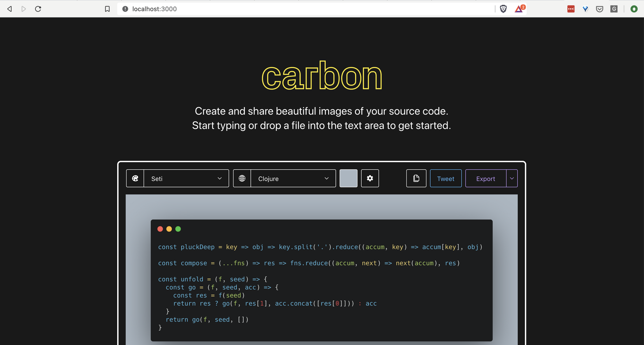The width and height of the screenshot is (644, 345).
Task: Click the localhost:3000 address bar
Action: pos(306,9)
